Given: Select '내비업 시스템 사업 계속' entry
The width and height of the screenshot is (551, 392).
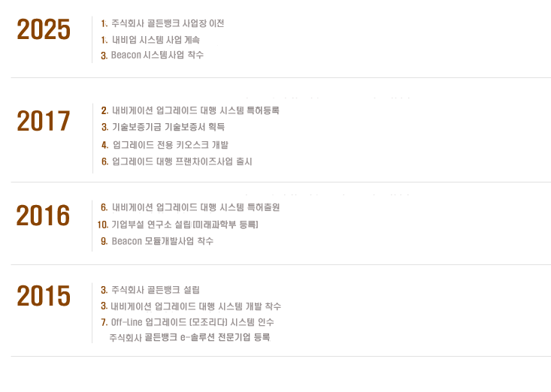Looking at the screenshot, I should pyautogui.click(x=156, y=40).
